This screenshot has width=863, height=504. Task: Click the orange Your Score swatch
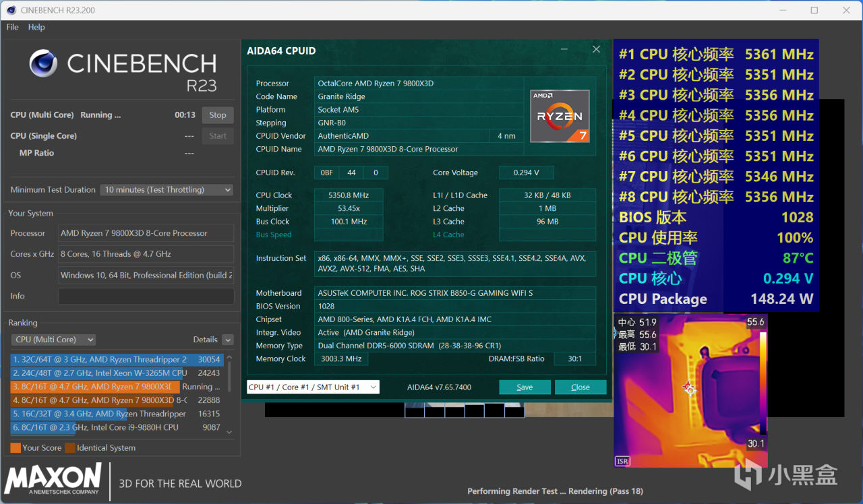tap(16, 448)
